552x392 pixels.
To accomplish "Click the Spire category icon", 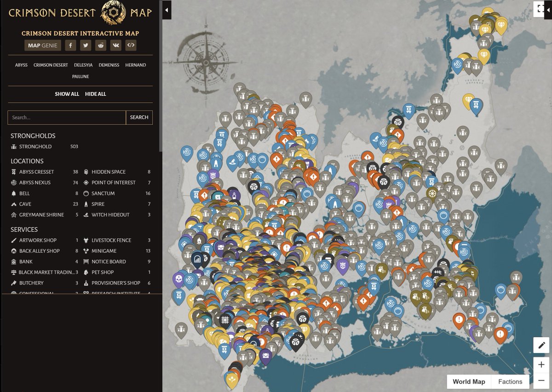I will coord(86,204).
